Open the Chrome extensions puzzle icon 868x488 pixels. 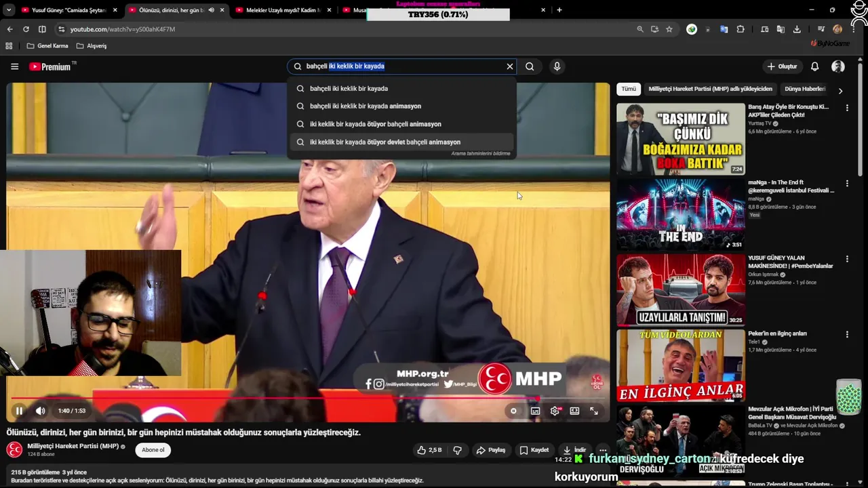coord(741,29)
